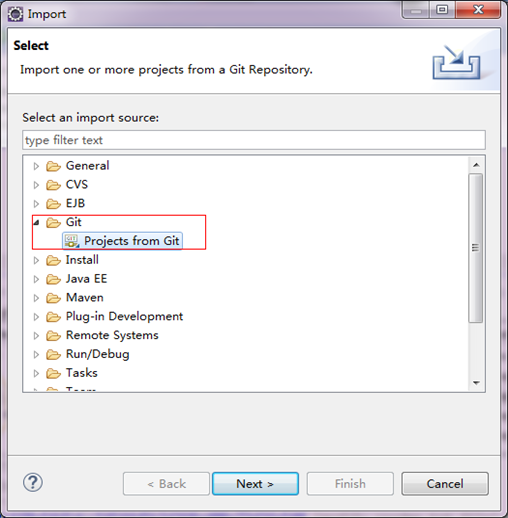Screen dimensions: 508x518
Task: Click the Run/Debug folder icon
Action: [53, 354]
